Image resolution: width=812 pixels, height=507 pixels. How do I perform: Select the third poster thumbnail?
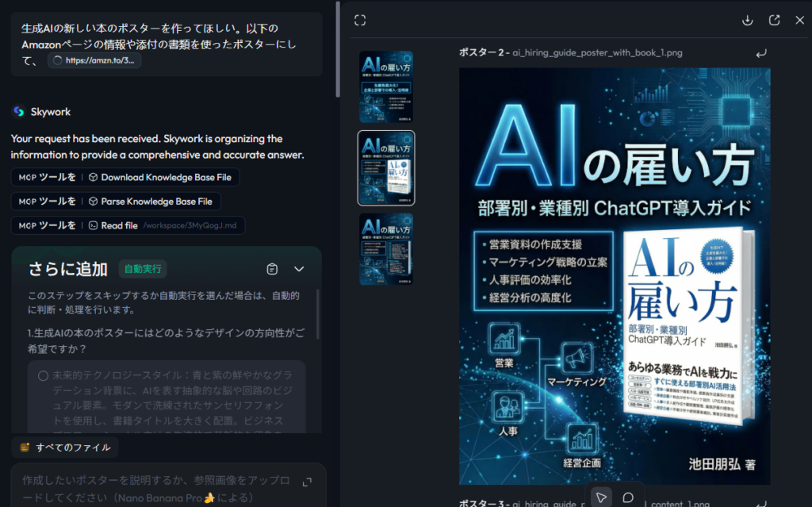coord(385,248)
